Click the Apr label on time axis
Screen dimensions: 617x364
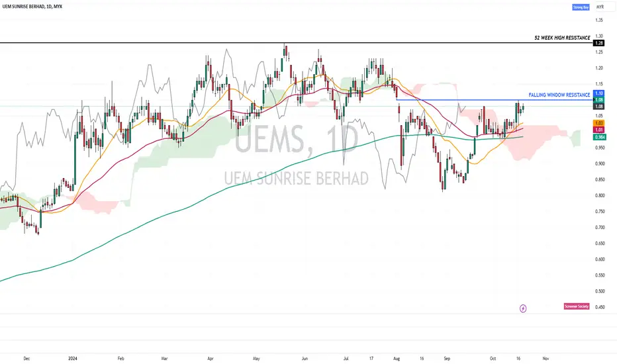[x=211, y=359]
